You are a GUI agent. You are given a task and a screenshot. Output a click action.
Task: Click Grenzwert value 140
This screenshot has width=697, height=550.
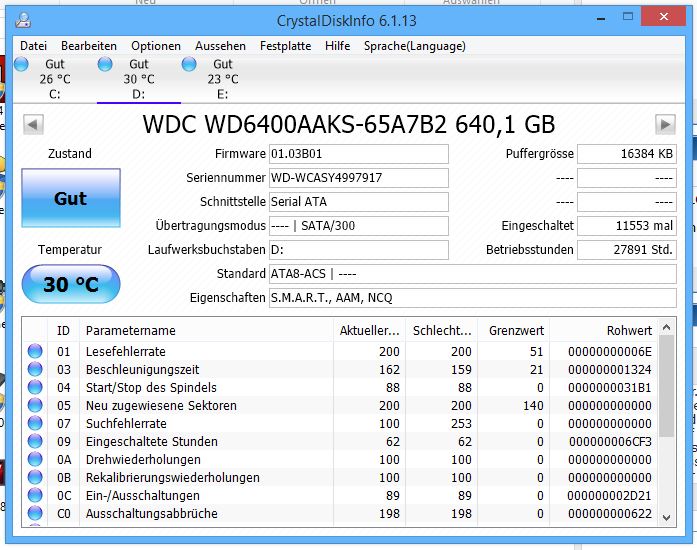pos(533,405)
